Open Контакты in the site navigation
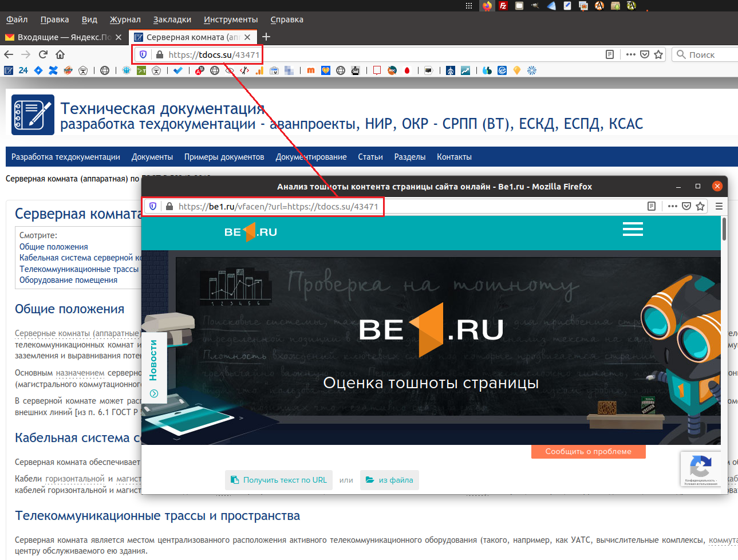The image size is (738, 560). click(454, 157)
